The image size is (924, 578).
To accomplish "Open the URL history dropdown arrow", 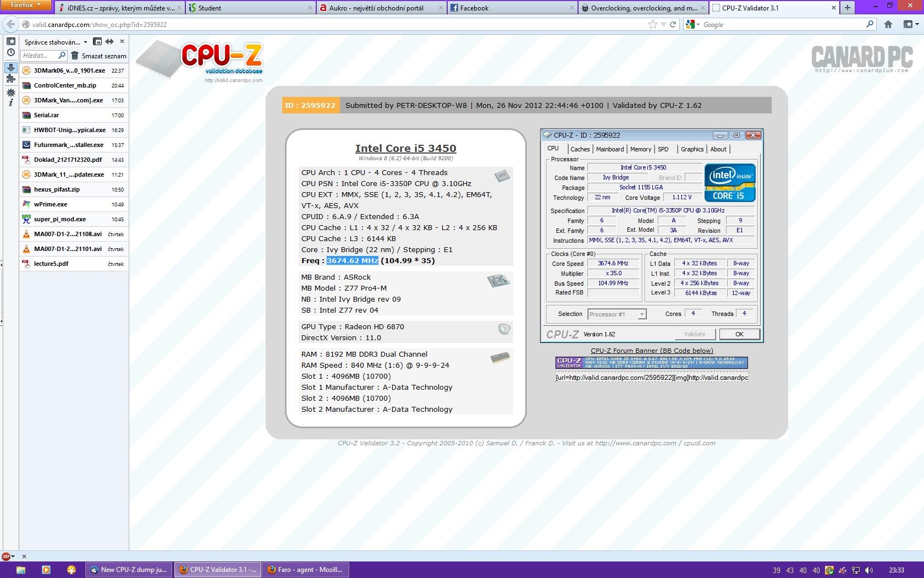I will pyautogui.click(x=663, y=24).
